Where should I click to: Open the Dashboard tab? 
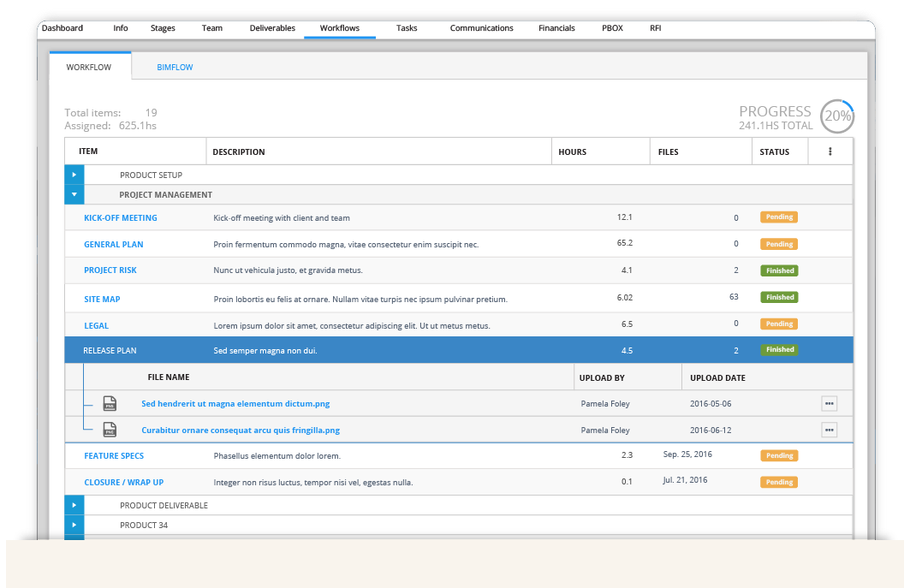coord(62,28)
